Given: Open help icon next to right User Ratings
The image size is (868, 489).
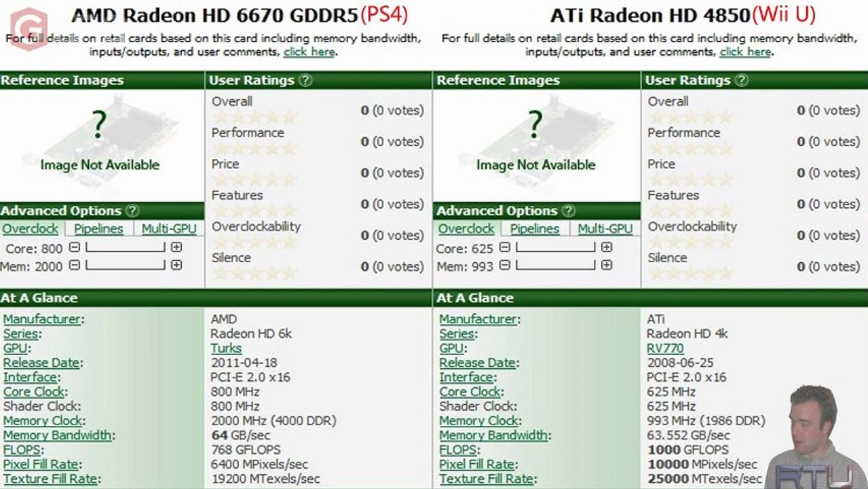Looking at the screenshot, I should click(x=742, y=80).
